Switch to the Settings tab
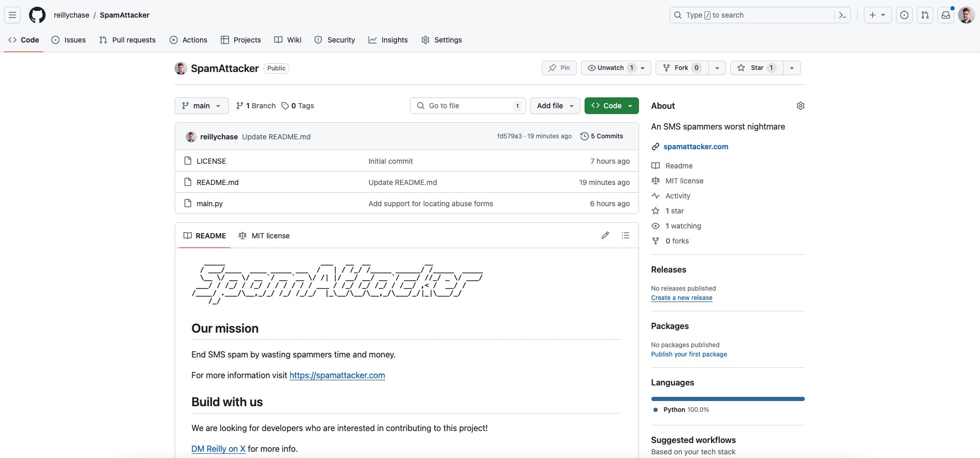980x458 pixels. 442,40
